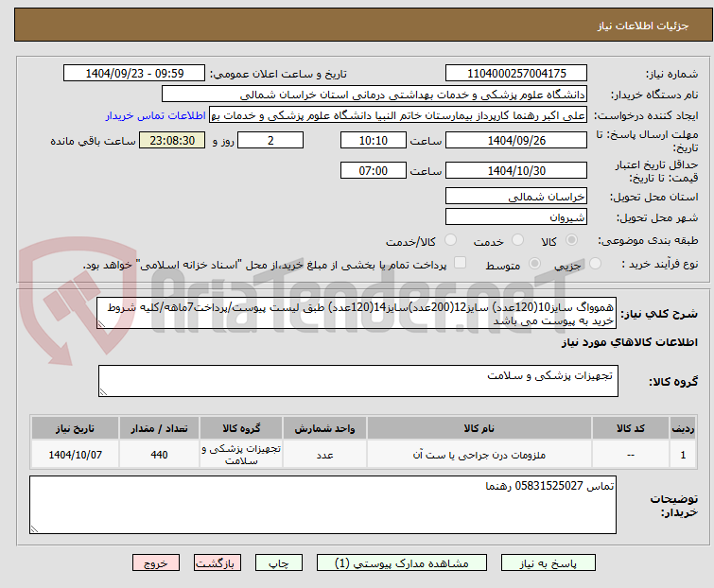The width and height of the screenshot is (714, 588).
Task: Click the need date cell 1404/10/07
Action: point(75,454)
